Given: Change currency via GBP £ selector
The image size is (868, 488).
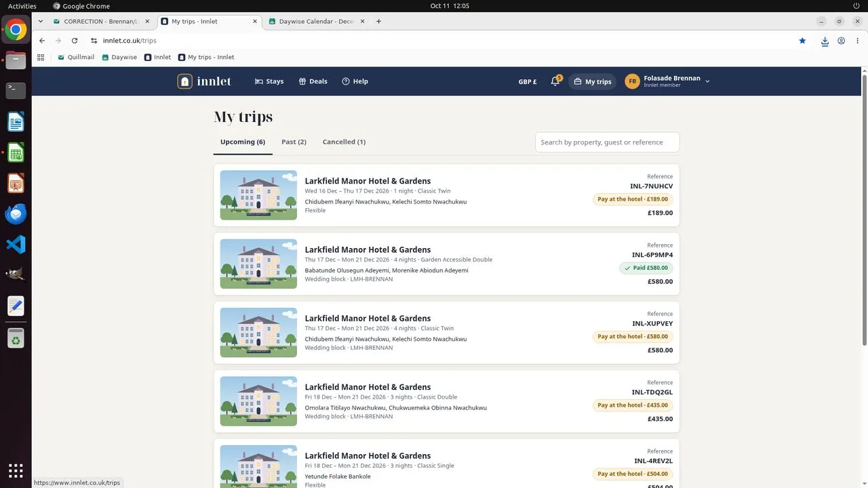Looking at the screenshot, I should click(528, 81).
